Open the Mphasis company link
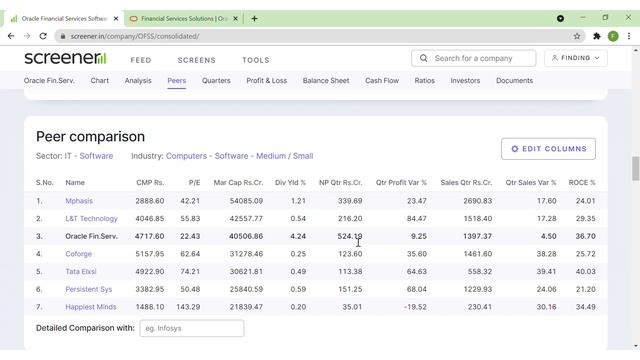The width and height of the screenshot is (640, 360). click(79, 201)
